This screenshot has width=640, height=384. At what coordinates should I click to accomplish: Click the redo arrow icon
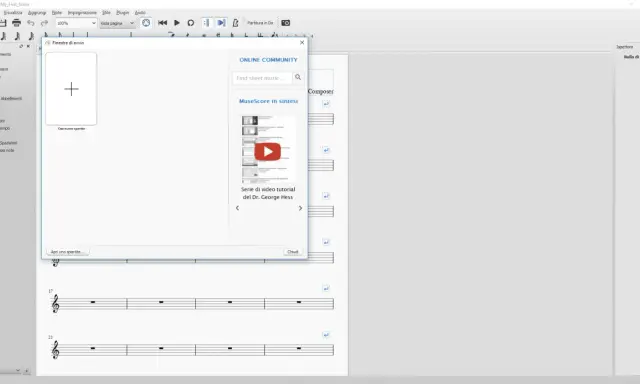(x=44, y=23)
